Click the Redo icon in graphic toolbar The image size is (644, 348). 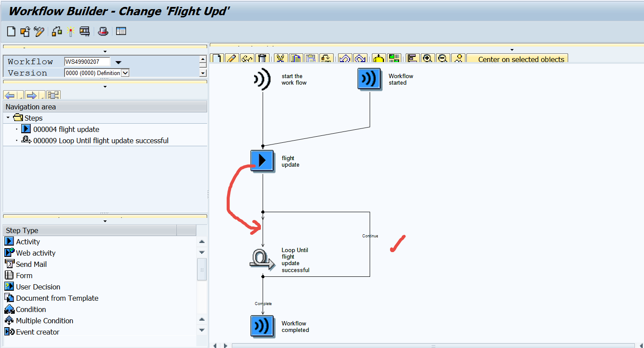click(360, 59)
